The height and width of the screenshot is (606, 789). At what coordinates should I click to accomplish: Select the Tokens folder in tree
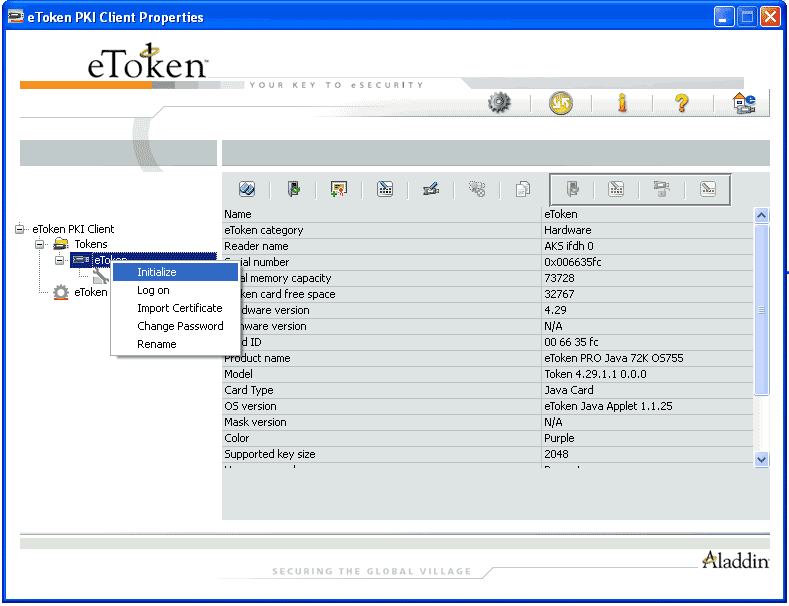pos(90,244)
